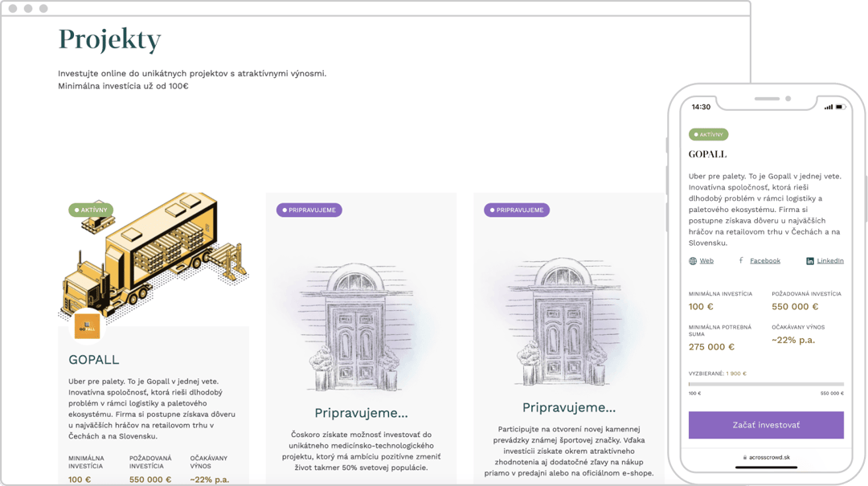Click the lock icon beside acrosscrowd.sk
This screenshot has height=486, width=868.
click(x=745, y=457)
